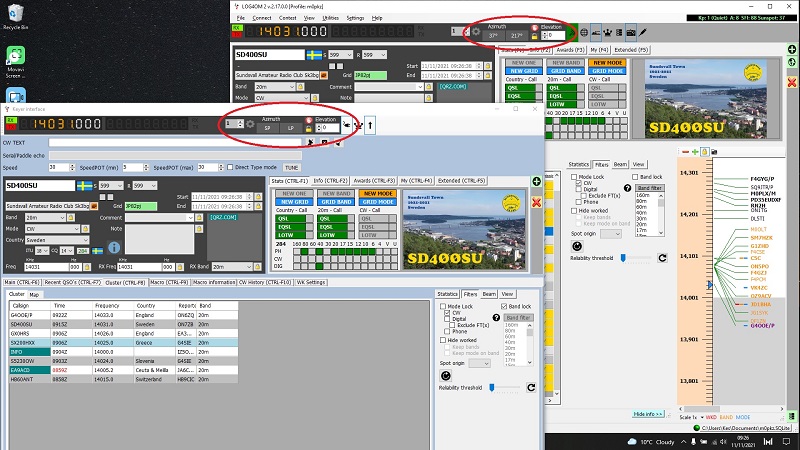The height and width of the screenshot is (450, 800).
Task: Toggle Mode Lock checkbox in main window filters
Action: pyautogui.click(x=574, y=177)
